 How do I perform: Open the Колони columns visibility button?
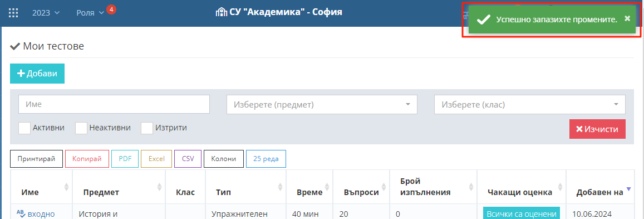(223, 159)
